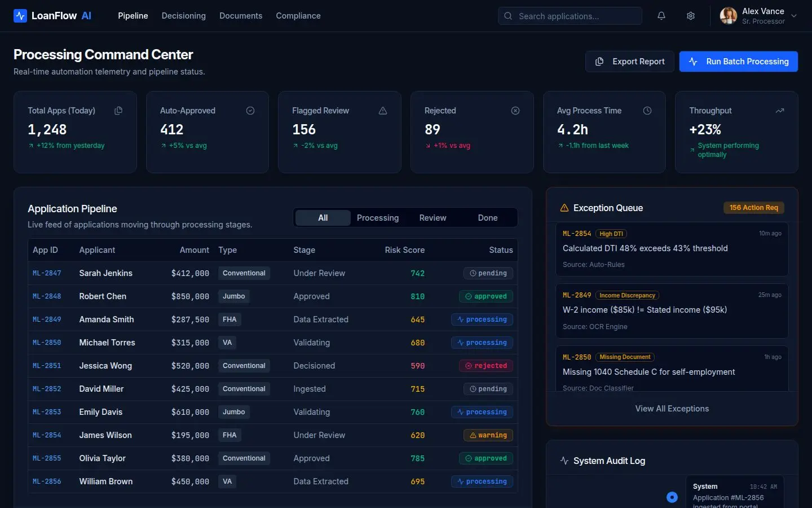Open settings via gear icon
812x508 pixels.
(x=691, y=16)
